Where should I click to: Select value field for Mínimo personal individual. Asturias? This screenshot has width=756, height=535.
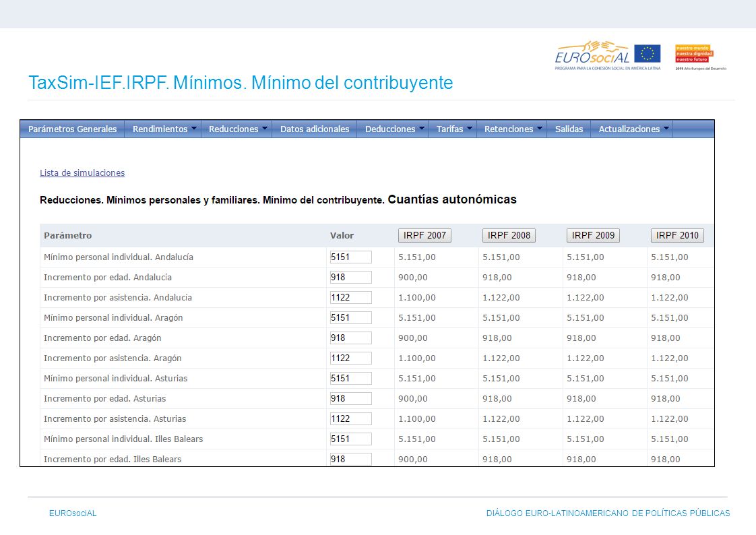pos(350,379)
